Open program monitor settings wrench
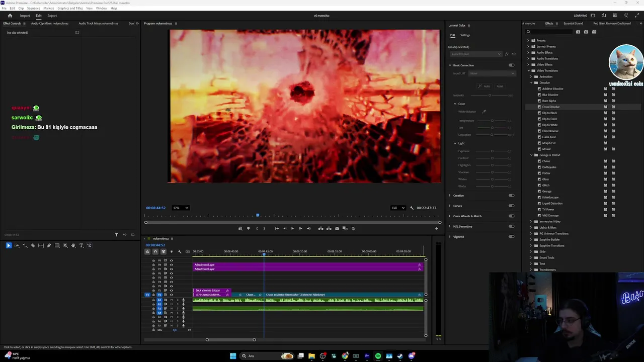 pos(412,208)
